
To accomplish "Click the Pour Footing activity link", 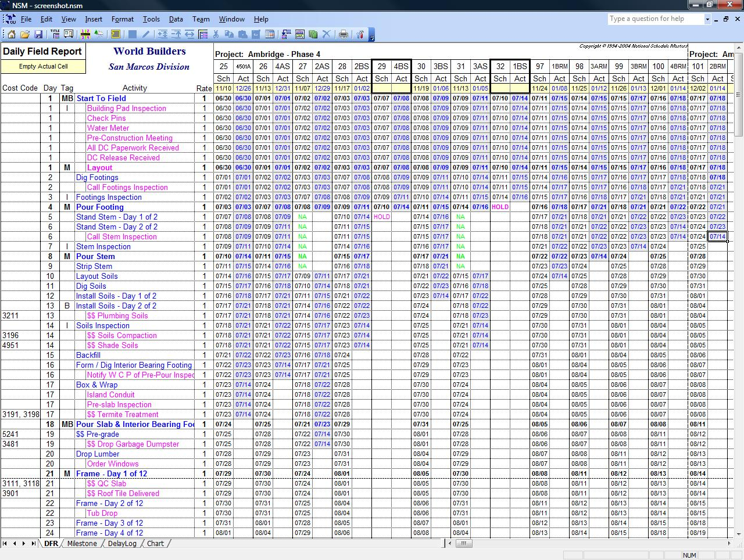I will (x=99, y=207).
